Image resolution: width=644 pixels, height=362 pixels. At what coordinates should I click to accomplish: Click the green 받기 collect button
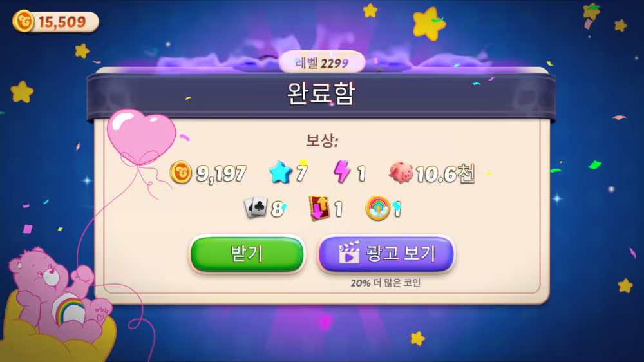247,254
